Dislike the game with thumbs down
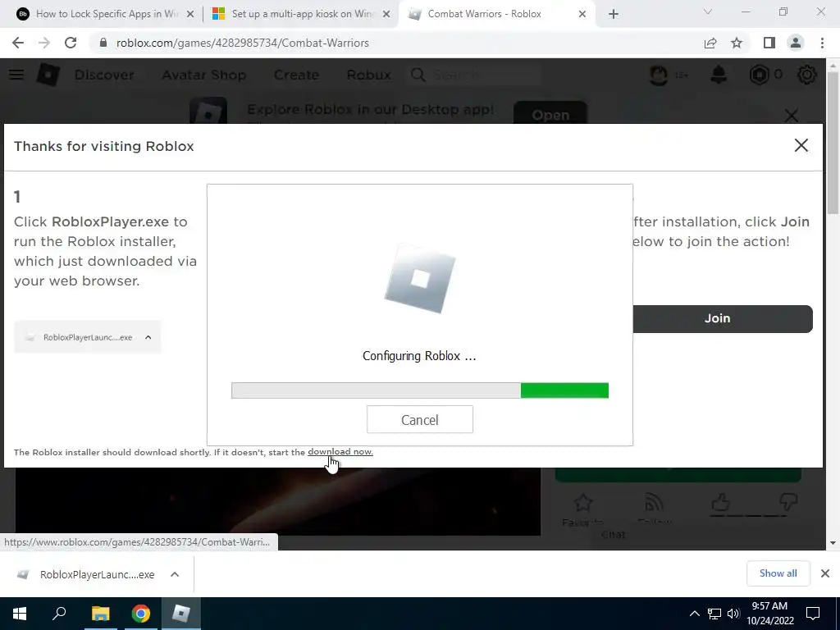840x630 pixels. (x=788, y=503)
